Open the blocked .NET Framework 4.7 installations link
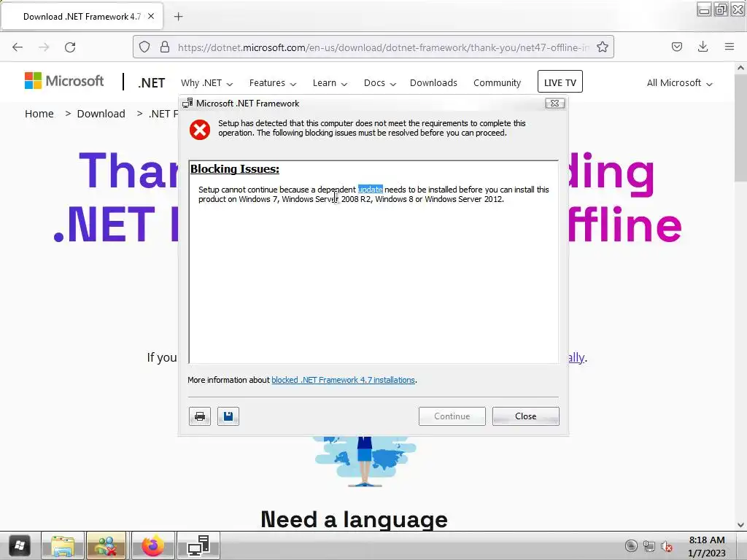This screenshot has width=747, height=560. point(343,380)
